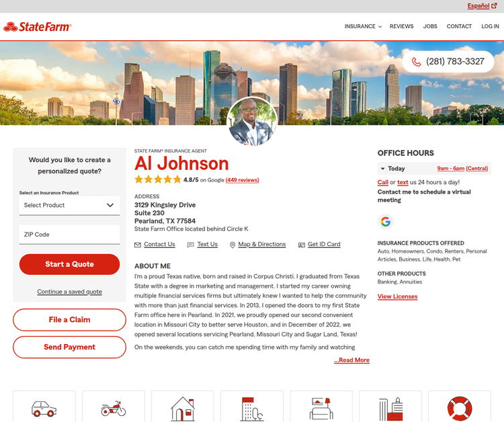This screenshot has height=422, width=504.
Task: Open the Get ID Card link
Action: [x=324, y=245]
